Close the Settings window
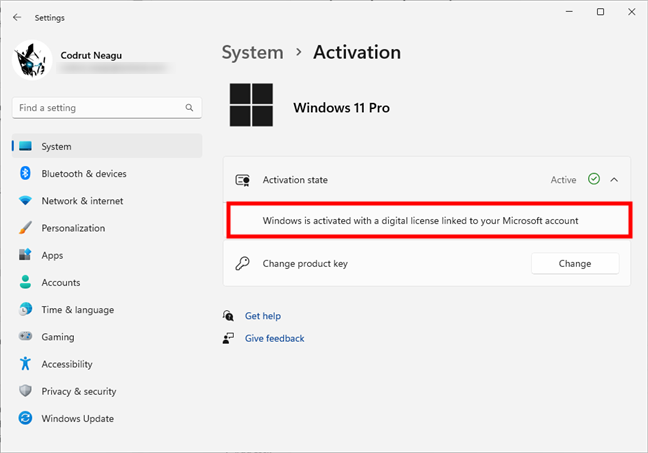 pos(631,12)
